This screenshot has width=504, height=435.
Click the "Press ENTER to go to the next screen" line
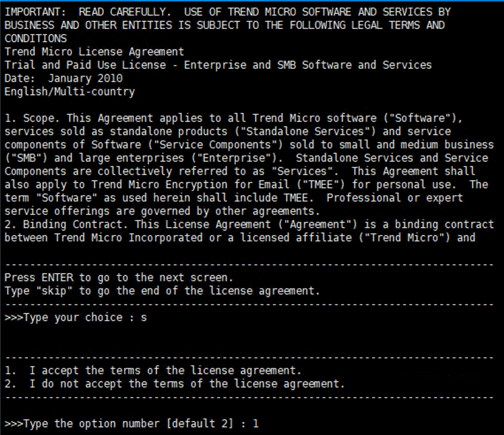[118, 278]
